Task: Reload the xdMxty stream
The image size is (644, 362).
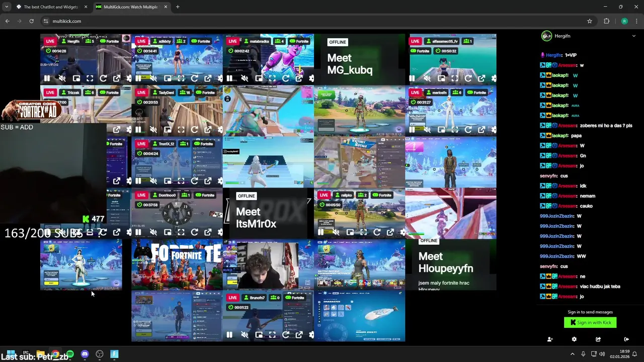Action: (194, 78)
